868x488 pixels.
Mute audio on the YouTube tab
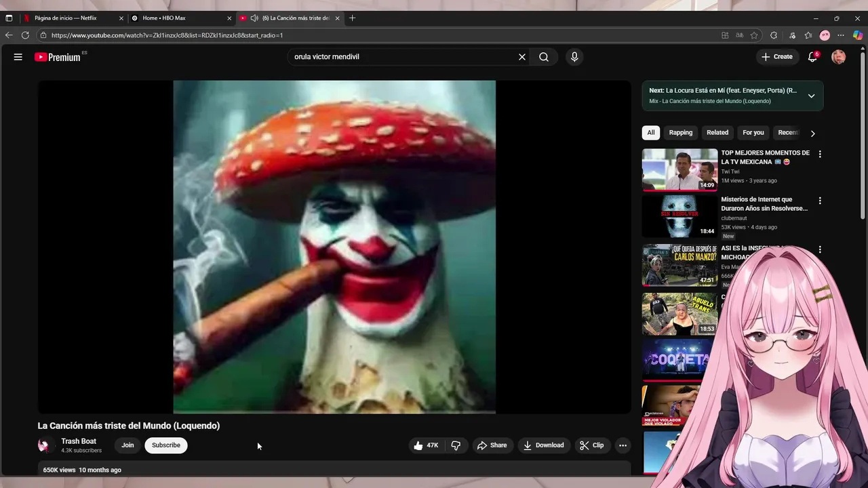pos(254,18)
